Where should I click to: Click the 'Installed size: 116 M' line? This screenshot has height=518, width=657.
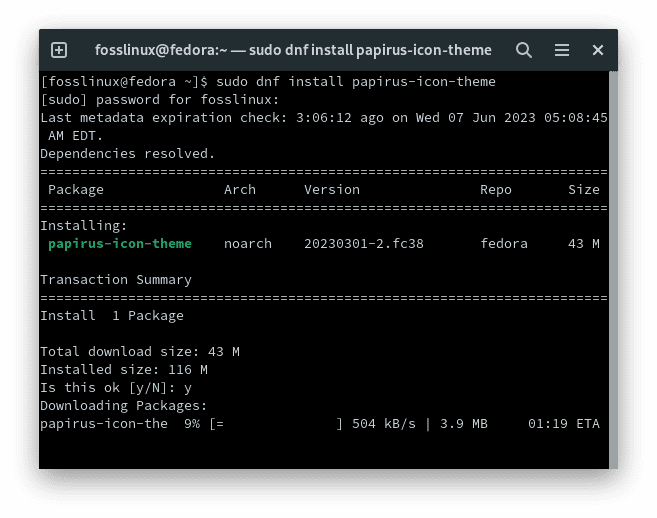click(124, 370)
